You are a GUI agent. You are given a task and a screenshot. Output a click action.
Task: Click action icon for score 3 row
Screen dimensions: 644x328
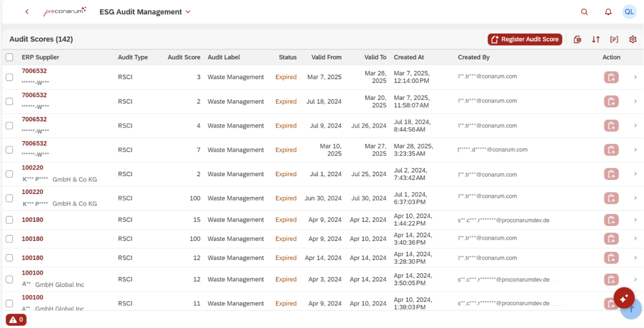coord(611,77)
